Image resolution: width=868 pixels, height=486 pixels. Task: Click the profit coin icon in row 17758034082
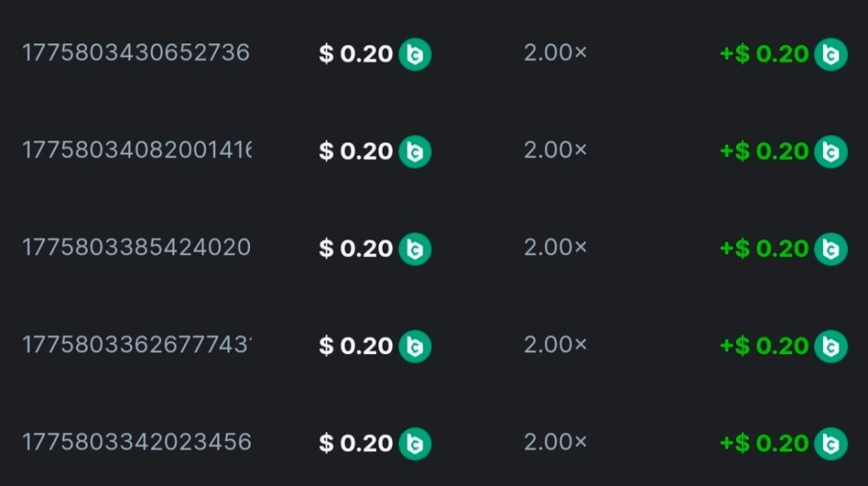click(831, 152)
